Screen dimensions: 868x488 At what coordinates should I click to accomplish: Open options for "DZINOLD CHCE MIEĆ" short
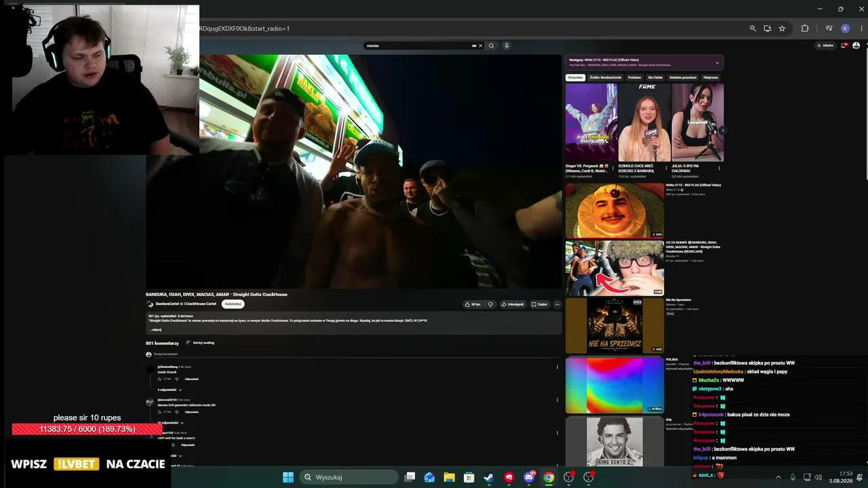(x=666, y=168)
